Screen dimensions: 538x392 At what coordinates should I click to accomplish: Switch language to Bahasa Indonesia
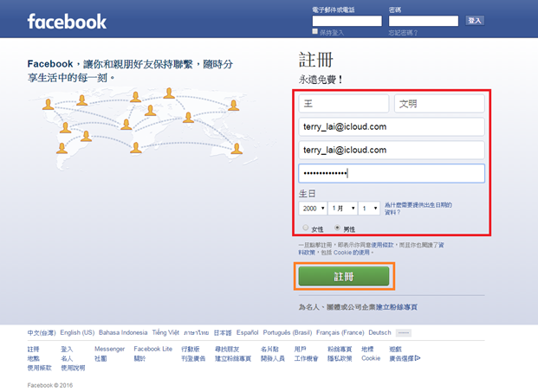pyautogui.click(x=123, y=332)
